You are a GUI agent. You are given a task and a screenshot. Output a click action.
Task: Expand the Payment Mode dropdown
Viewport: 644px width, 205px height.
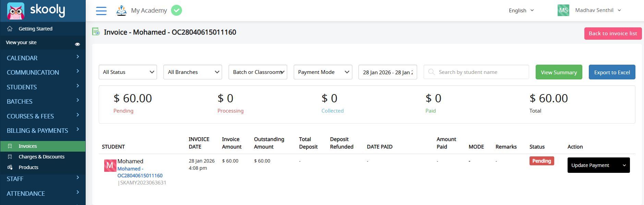pos(323,72)
